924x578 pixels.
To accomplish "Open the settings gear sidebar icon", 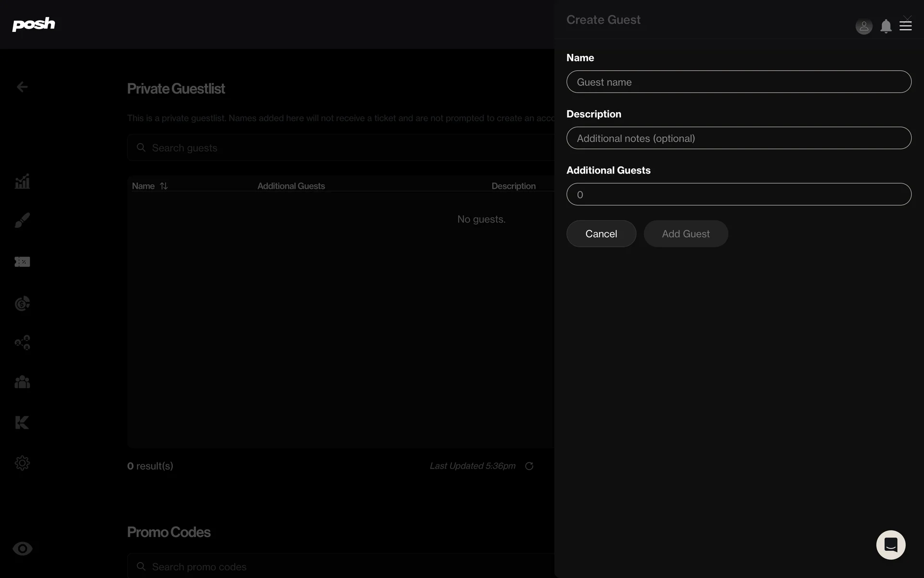I will pyautogui.click(x=22, y=463).
